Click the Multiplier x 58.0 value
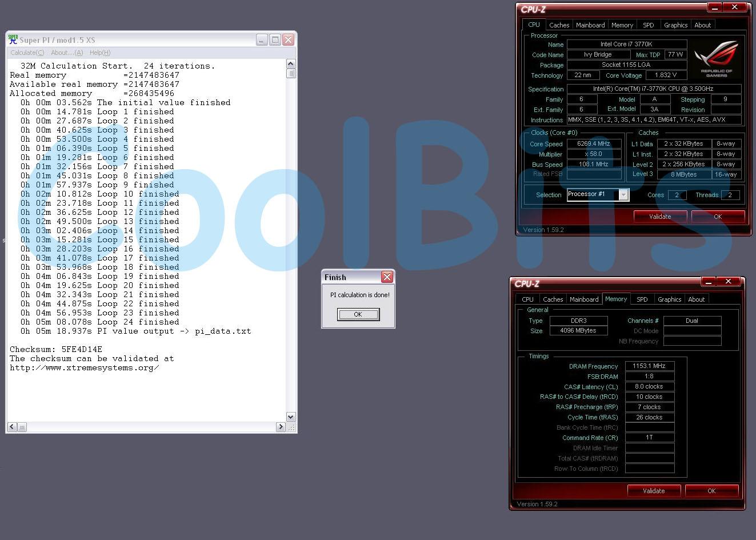 [594, 154]
